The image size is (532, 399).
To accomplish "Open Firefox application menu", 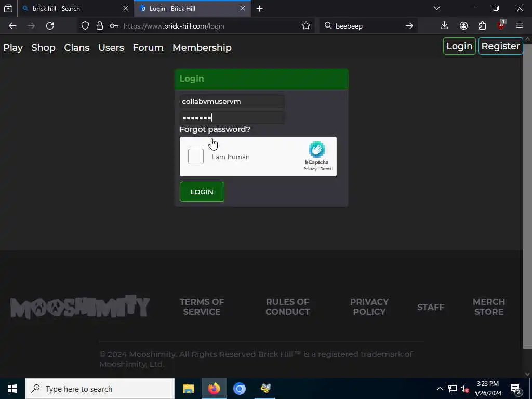I will 519,26.
